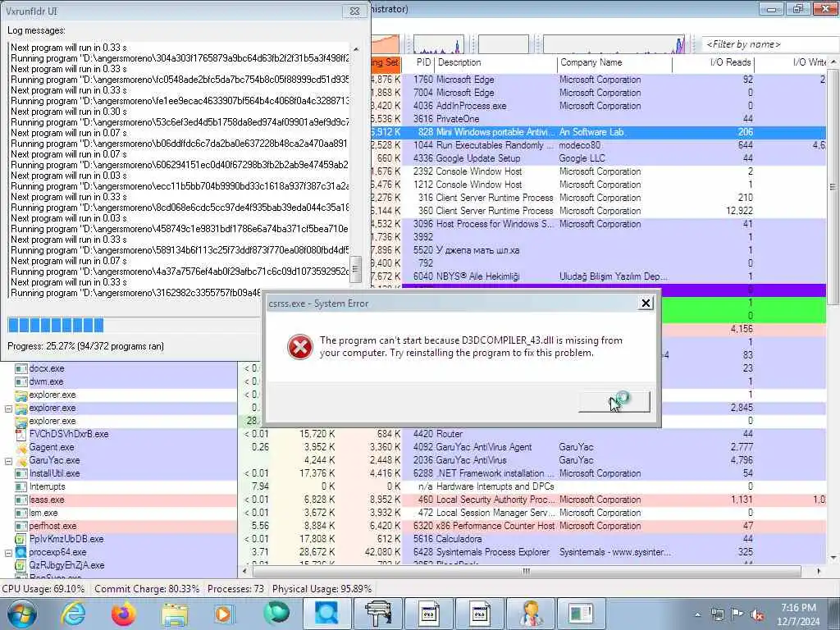
Task: Click the QzRJbgyEhZjA.exe green icon
Action: [21, 565]
